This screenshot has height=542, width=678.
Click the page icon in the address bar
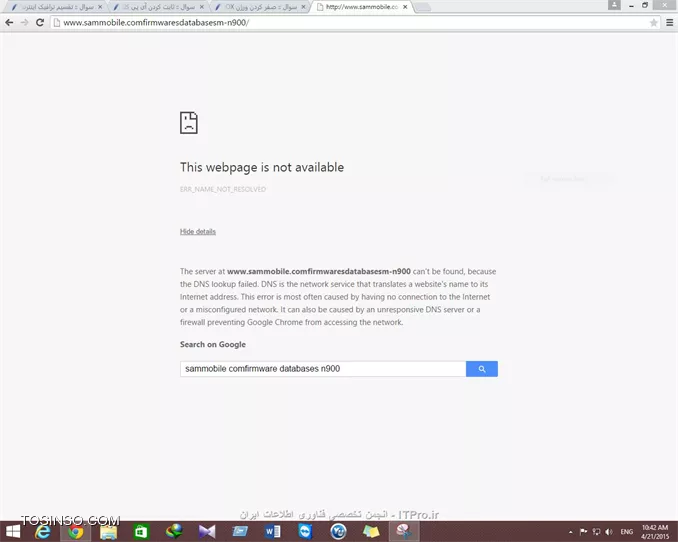57,23
